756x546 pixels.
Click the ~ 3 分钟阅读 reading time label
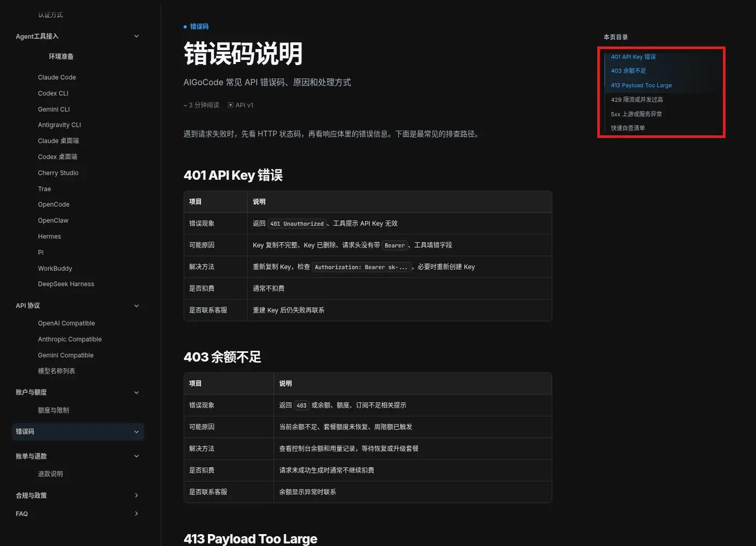coord(201,105)
